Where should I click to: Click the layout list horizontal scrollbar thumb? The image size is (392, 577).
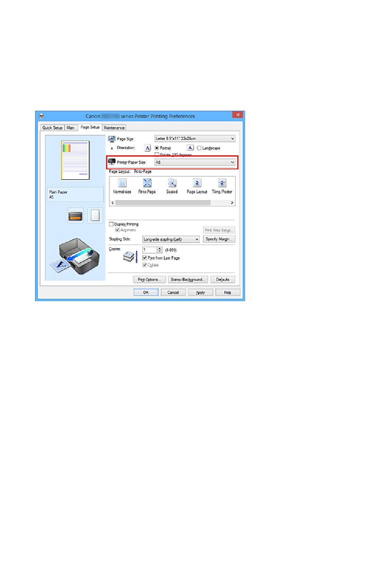pyautogui.click(x=163, y=203)
